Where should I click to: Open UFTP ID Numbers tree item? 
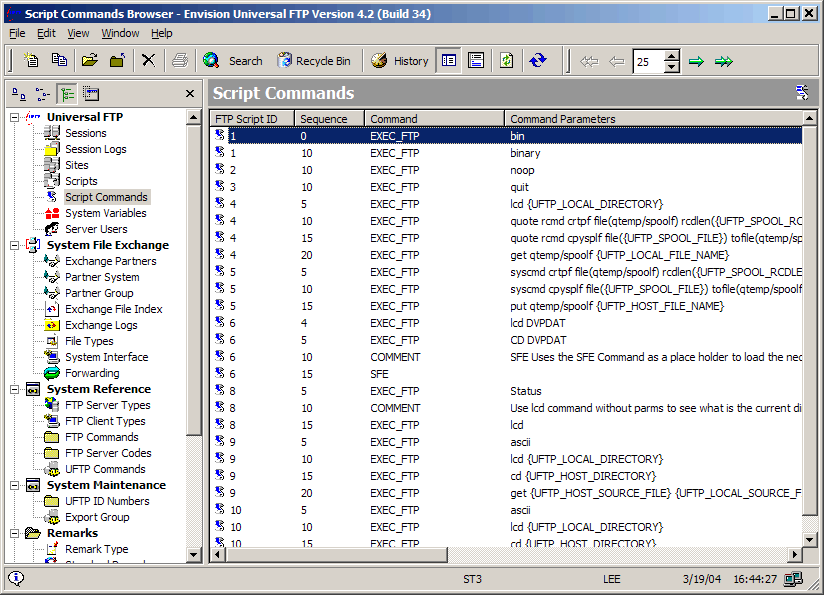[x=107, y=501]
